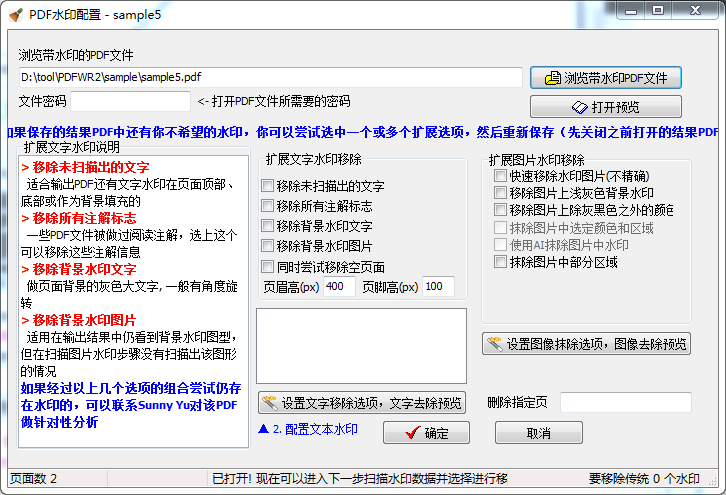Viewport: 726px width, 495px height.
Task: Click the 取消 button
Action: tap(539, 433)
